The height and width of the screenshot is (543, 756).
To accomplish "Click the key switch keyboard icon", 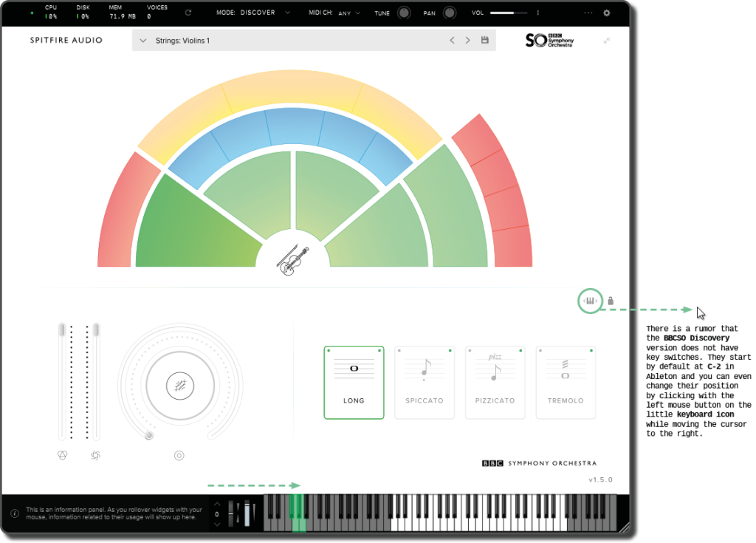I will pos(590,301).
